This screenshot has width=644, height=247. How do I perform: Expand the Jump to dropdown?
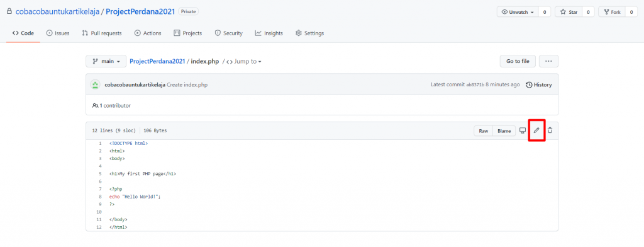click(x=243, y=61)
